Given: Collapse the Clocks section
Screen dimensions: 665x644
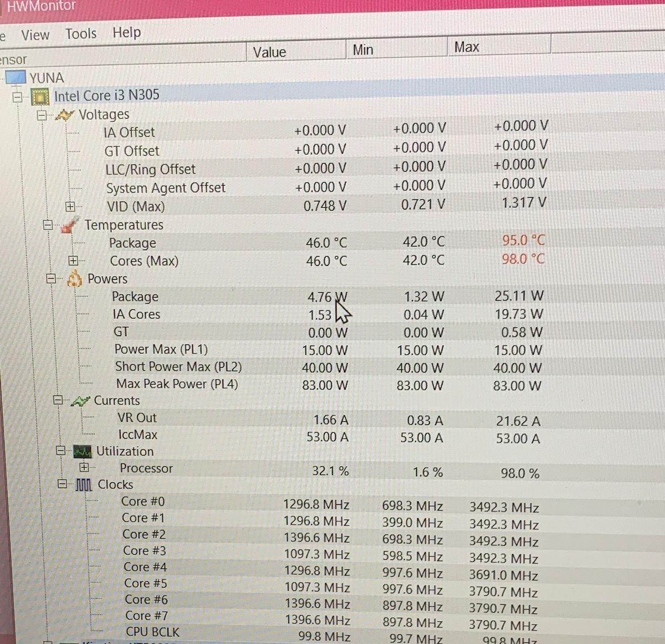Looking at the screenshot, I should pos(63,484).
